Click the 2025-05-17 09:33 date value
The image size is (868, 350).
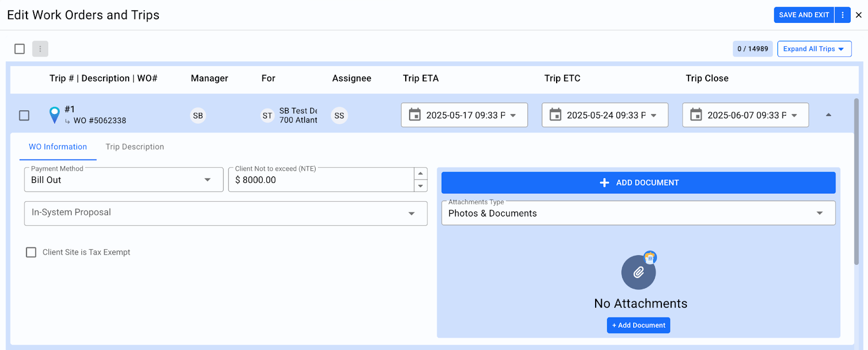coord(465,116)
